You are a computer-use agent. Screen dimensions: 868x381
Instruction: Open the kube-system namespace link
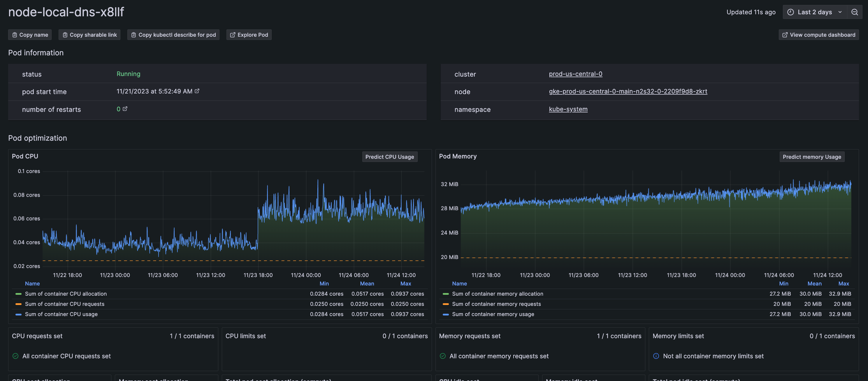pos(568,109)
